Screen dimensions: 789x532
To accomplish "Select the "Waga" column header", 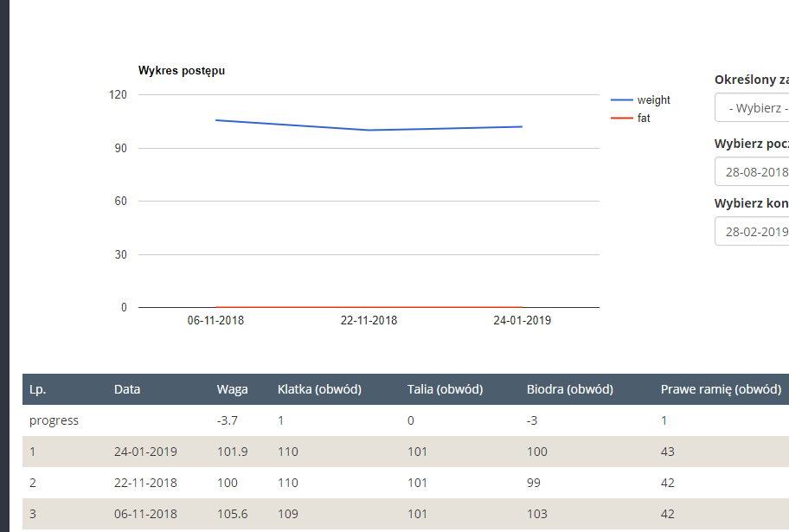I will pyautogui.click(x=232, y=389).
